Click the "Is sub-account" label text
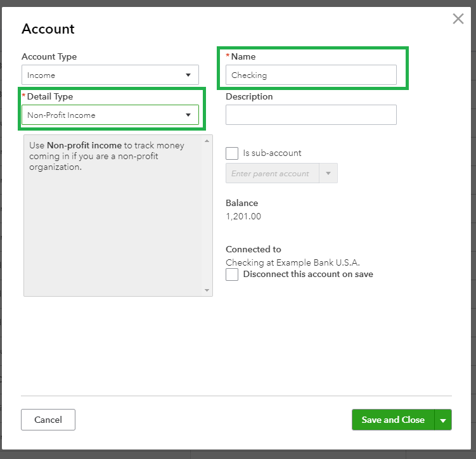This screenshot has height=459, width=476. tap(273, 153)
